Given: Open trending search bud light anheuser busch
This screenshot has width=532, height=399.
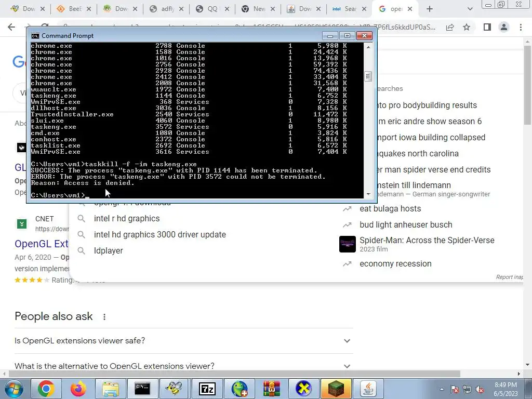Looking at the screenshot, I should point(406,224).
